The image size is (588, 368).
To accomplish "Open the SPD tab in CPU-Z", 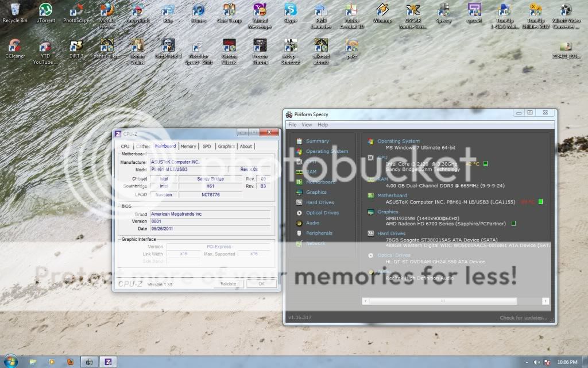I will [207, 147].
